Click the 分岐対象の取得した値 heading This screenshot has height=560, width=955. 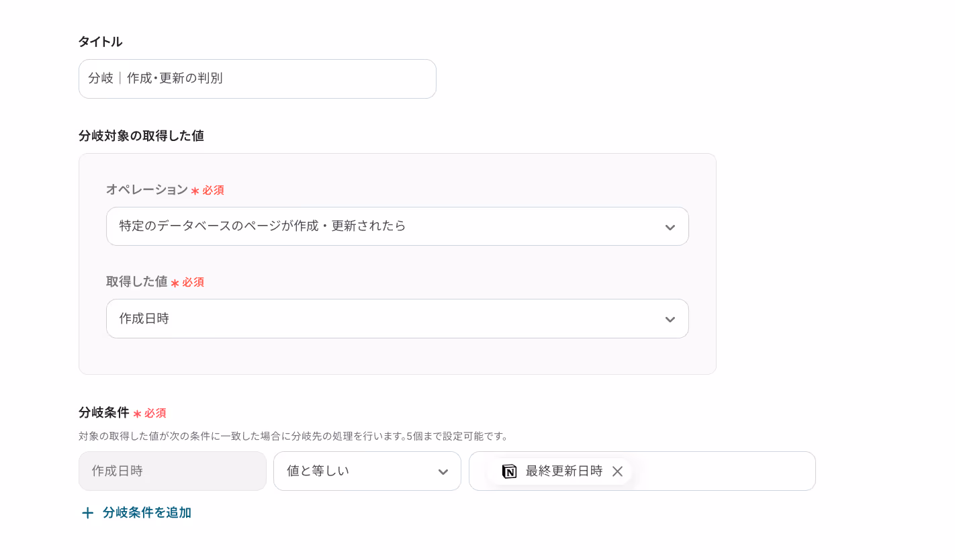[141, 136]
